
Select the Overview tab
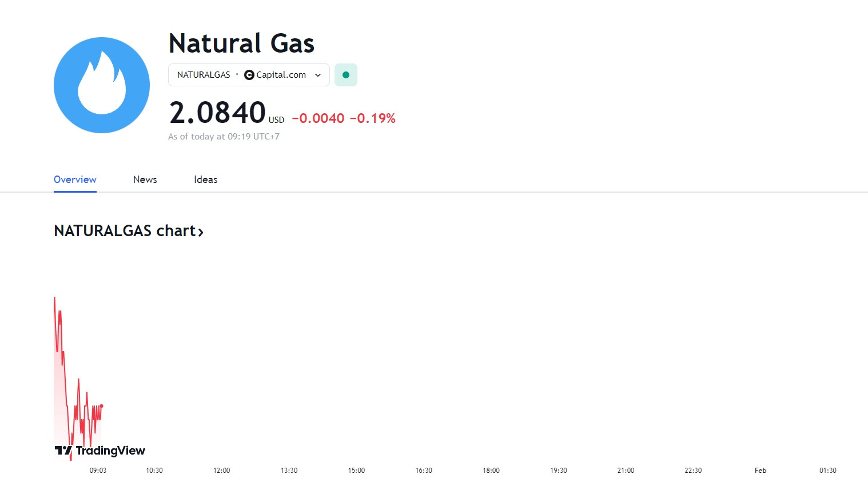tap(75, 180)
